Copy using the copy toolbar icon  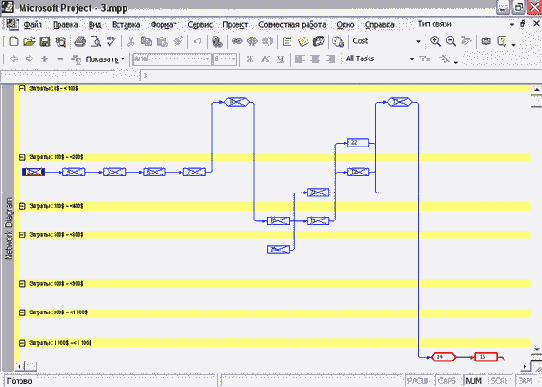[x=146, y=42]
